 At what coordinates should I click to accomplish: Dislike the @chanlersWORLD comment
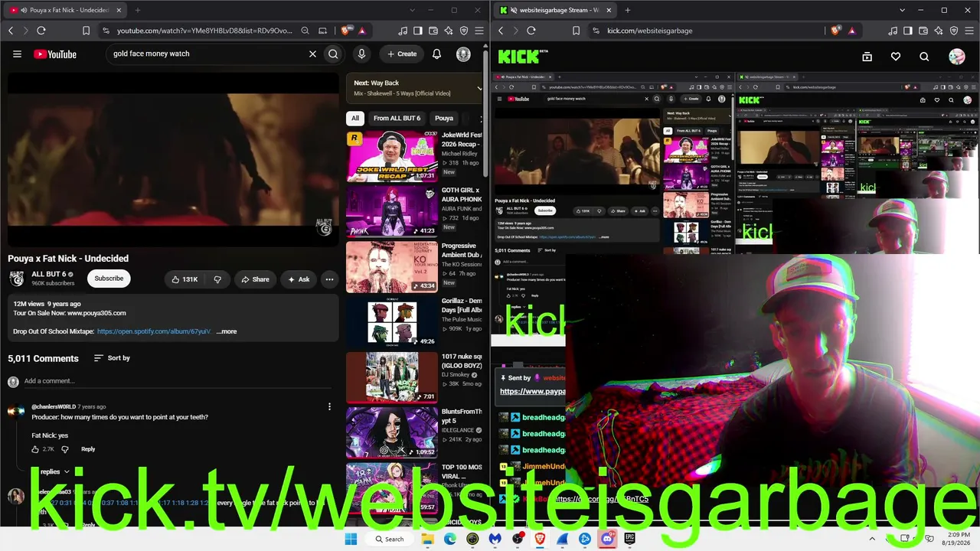[x=64, y=449]
